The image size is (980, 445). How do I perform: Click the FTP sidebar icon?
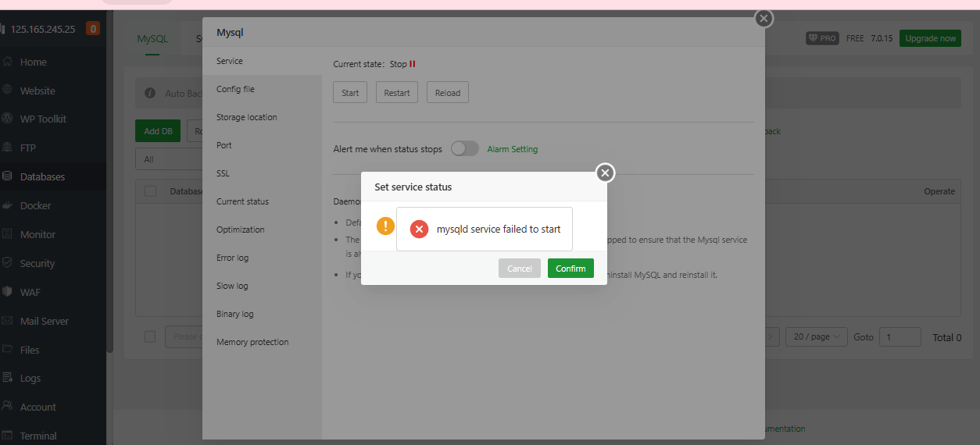7,148
